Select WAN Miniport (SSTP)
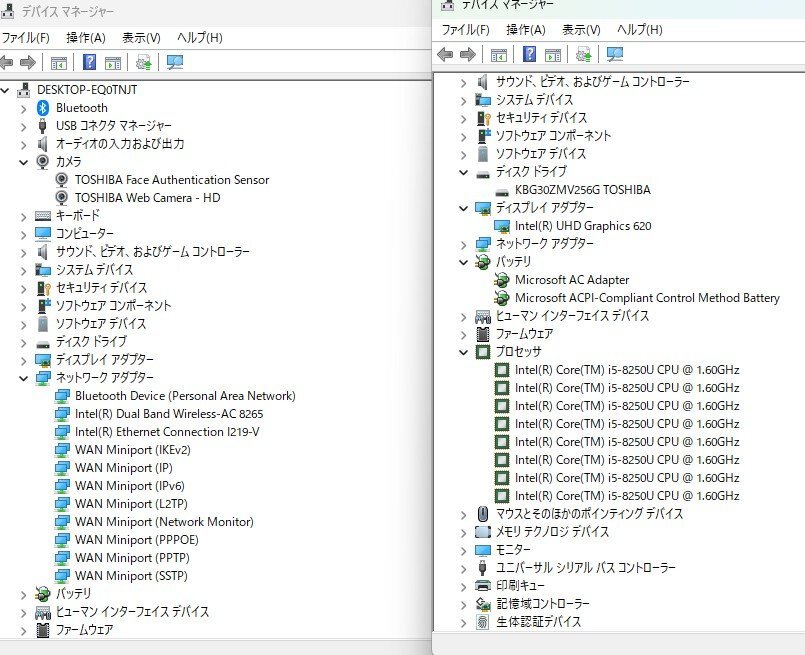Viewport: 805px width, 655px height. [131, 575]
